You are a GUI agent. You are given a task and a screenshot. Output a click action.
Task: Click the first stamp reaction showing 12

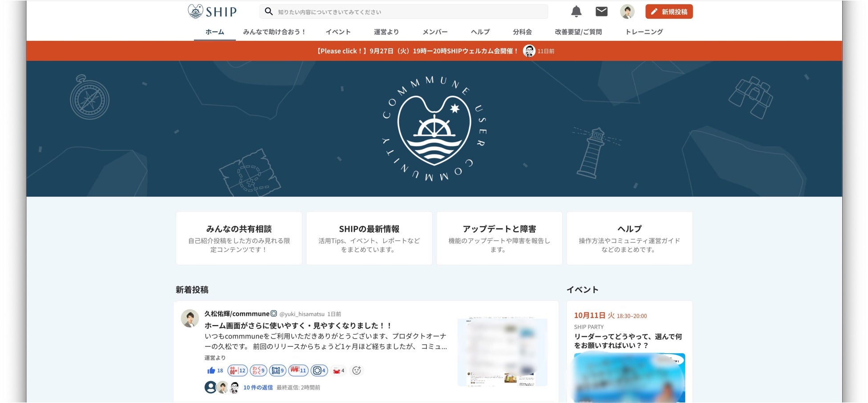(237, 371)
